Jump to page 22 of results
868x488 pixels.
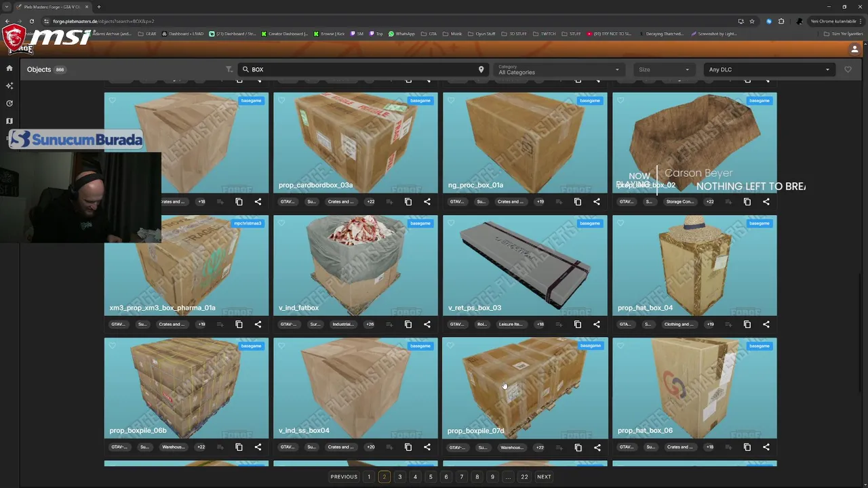click(524, 476)
